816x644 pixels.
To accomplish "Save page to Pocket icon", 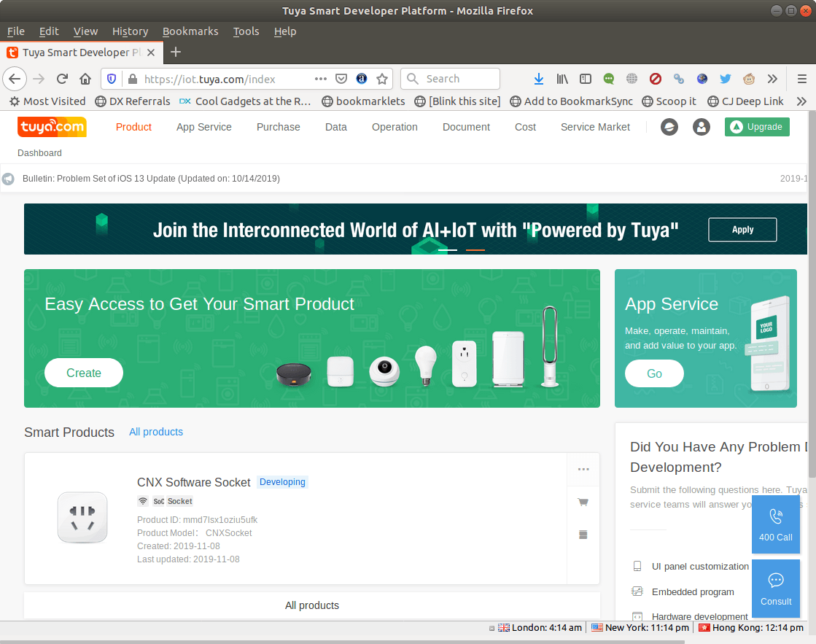I will coord(341,79).
